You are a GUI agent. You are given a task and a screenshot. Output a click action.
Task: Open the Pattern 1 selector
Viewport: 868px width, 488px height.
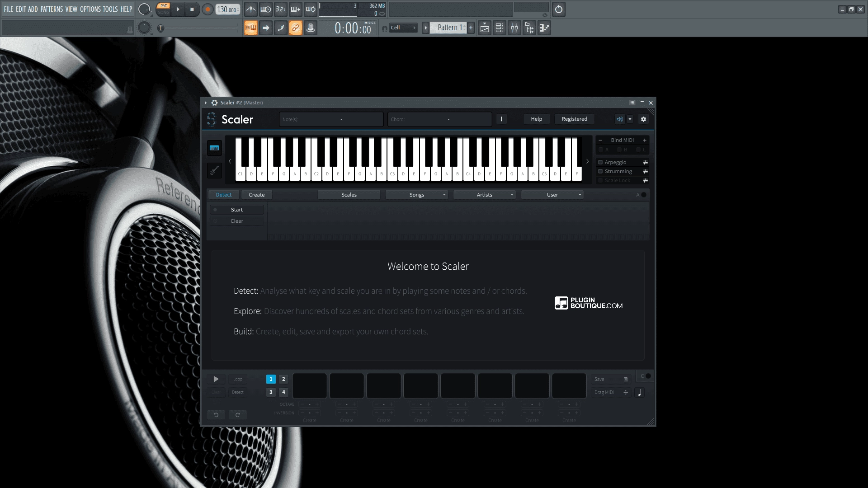click(x=448, y=28)
